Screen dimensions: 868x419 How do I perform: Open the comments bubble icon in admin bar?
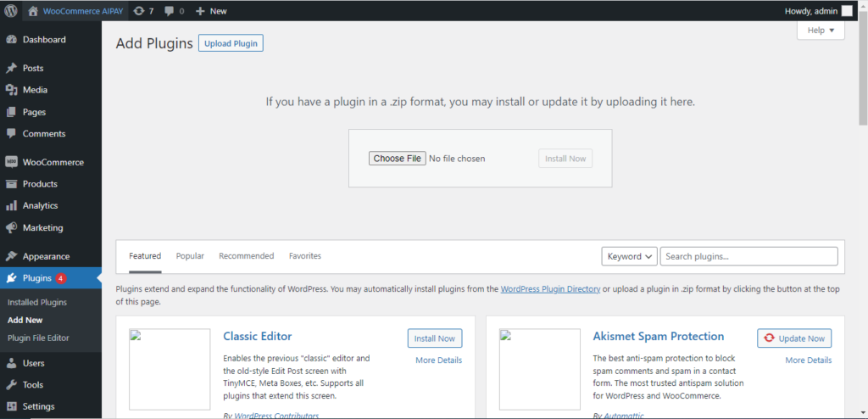click(170, 10)
